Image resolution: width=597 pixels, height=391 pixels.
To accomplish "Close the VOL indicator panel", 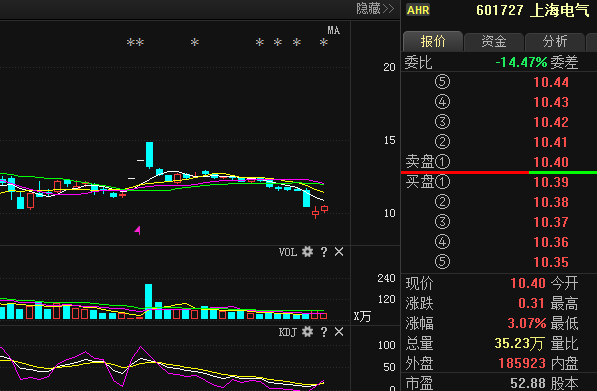I will tap(339, 252).
